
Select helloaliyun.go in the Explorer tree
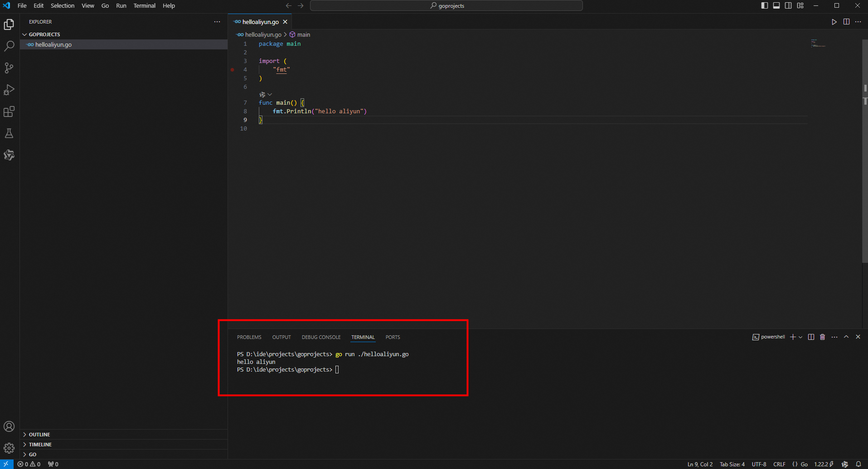pos(123,44)
